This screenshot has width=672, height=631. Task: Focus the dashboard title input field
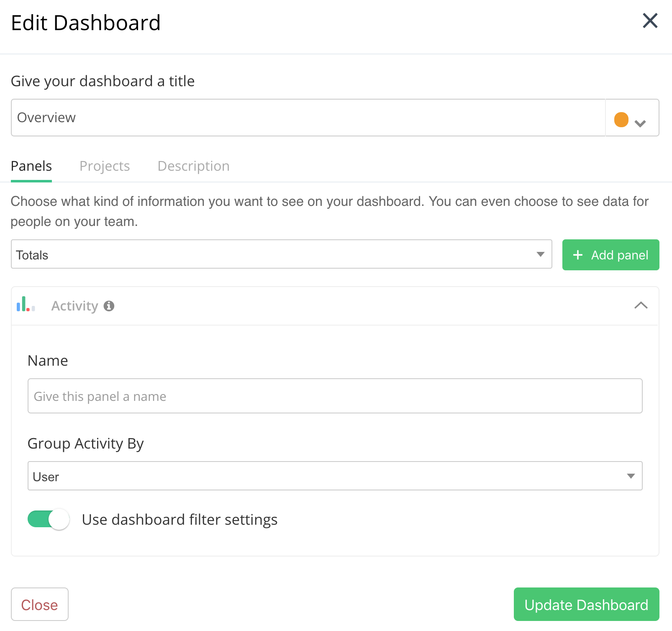[x=308, y=118]
